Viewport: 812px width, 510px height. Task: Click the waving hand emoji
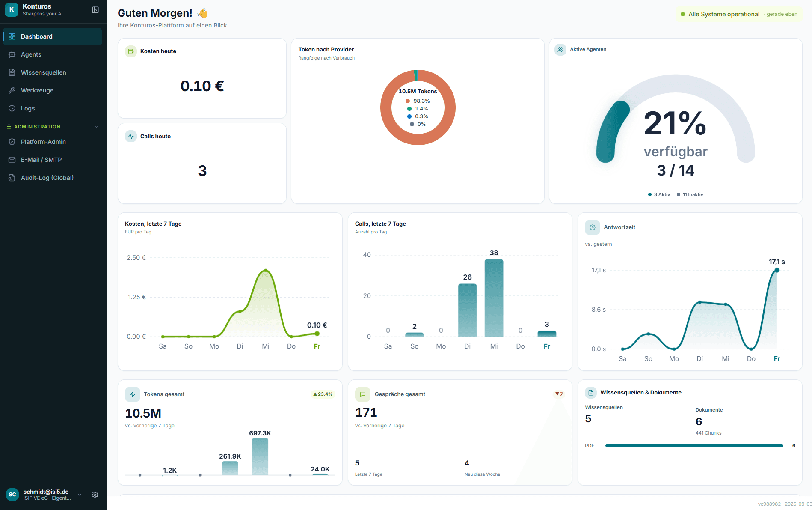point(202,13)
